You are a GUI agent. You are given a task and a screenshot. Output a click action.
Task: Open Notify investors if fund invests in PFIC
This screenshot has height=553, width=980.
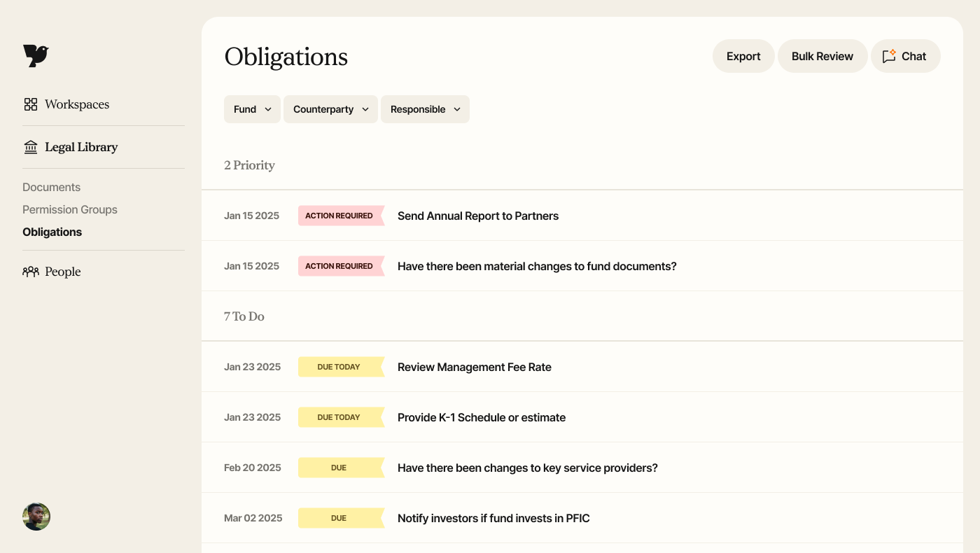[x=493, y=518]
